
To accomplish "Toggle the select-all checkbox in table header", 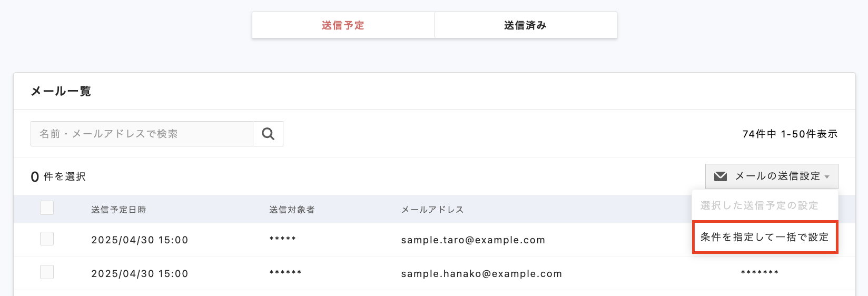I will [x=47, y=208].
